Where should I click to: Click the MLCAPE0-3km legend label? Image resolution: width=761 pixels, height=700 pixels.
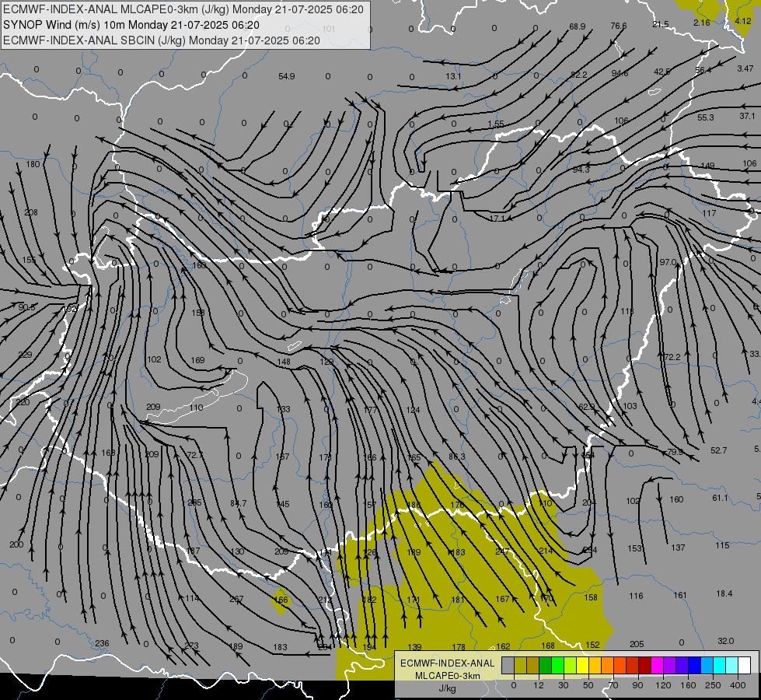pos(448,676)
